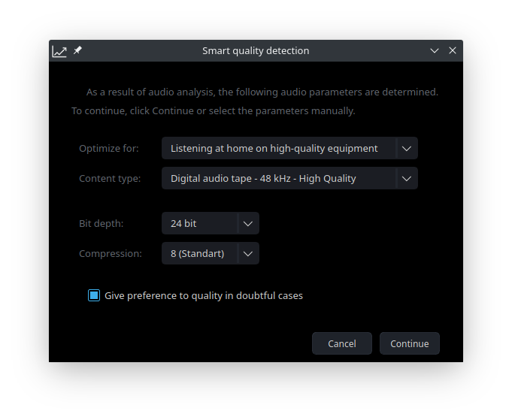Click the 'Compression:' label
Viewport: 512px width, 420px height.
pyautogui.click(x=111, y=253)
